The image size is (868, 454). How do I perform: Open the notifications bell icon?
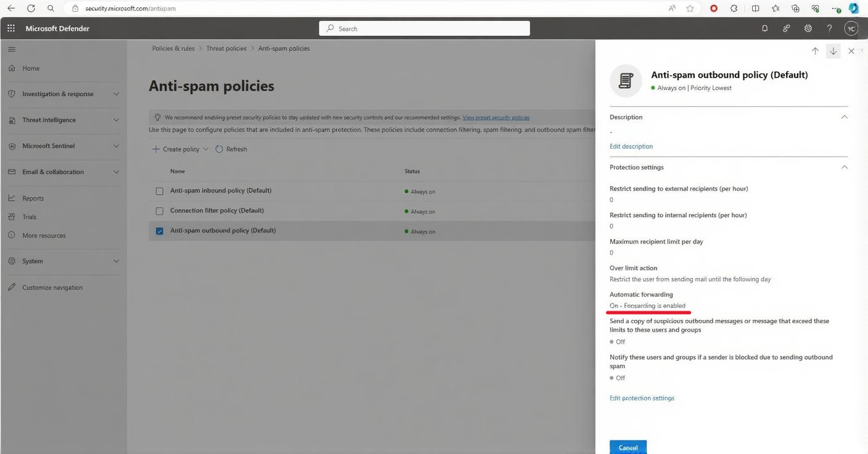pos(765,28)
